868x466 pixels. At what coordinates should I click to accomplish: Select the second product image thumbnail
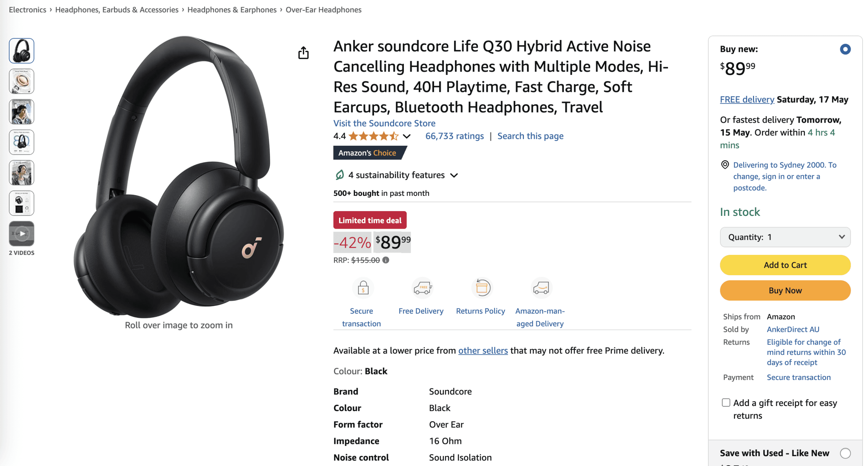(22, 81)
